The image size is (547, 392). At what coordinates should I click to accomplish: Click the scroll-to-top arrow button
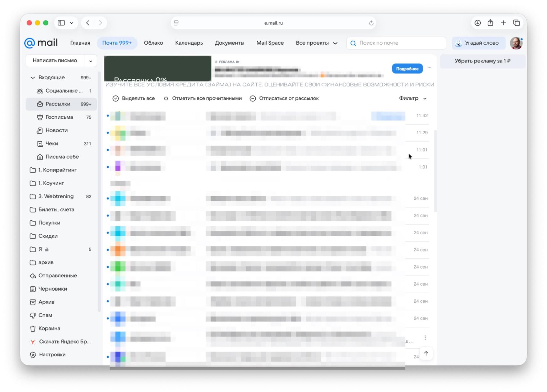(426, 353)
